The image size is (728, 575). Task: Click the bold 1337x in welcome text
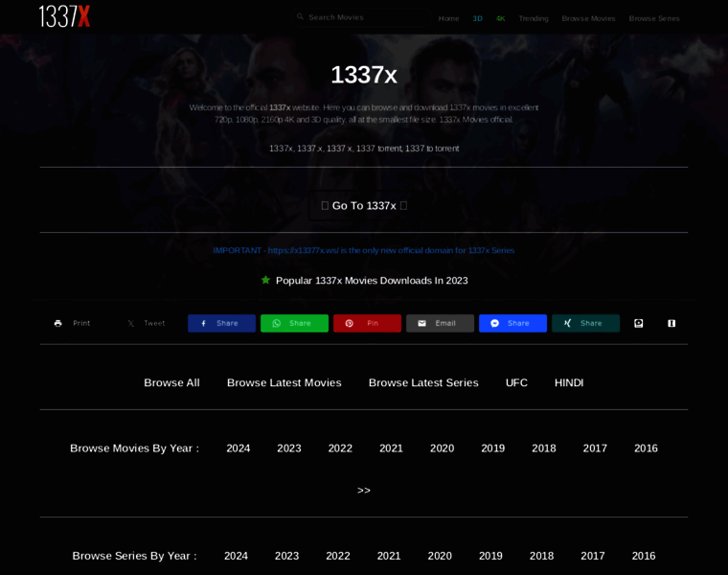(280, 107)
